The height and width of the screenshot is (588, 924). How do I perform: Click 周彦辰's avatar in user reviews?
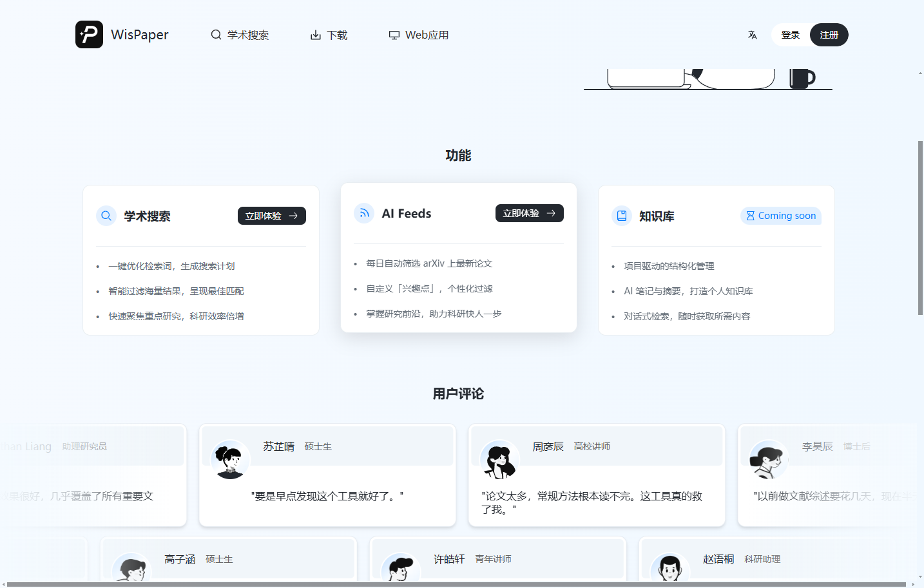tap(499, 459)
